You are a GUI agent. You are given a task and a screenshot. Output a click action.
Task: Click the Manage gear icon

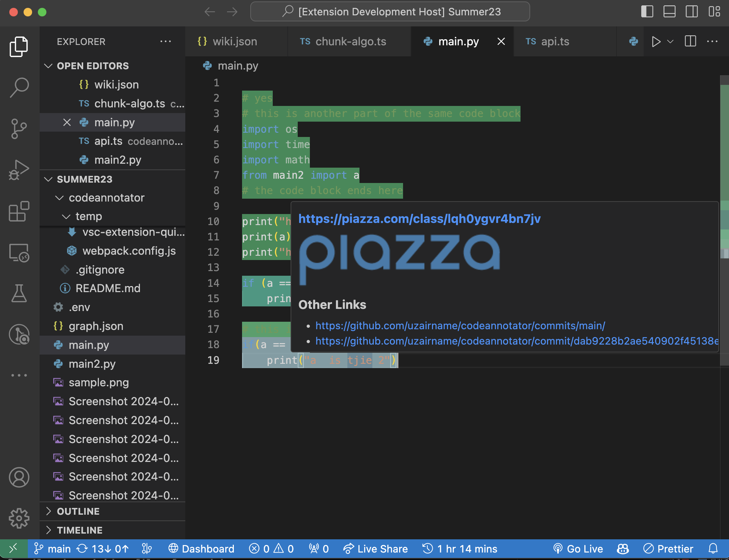point(19,518)
